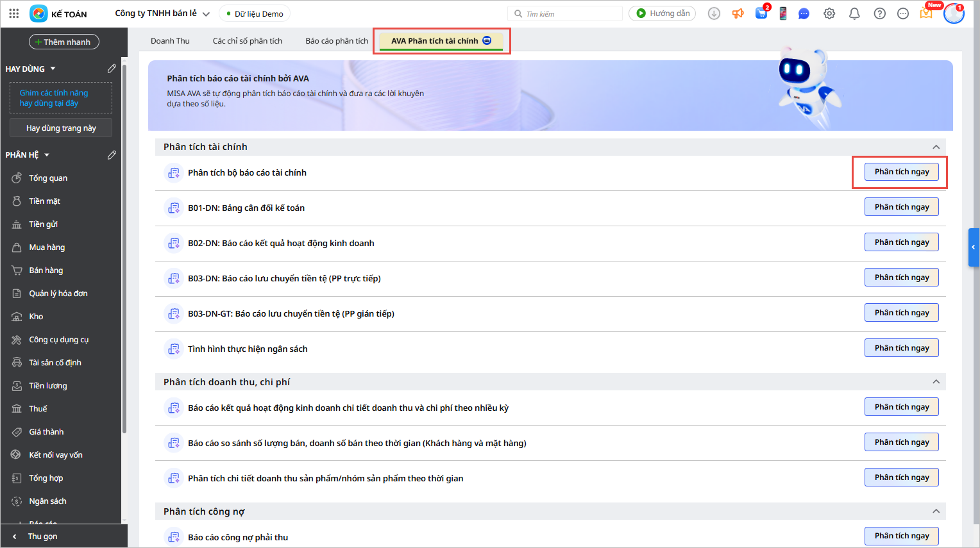Edit the Hay dùng section pencil icon
The image size is (980, 548).
coord(112,69)
